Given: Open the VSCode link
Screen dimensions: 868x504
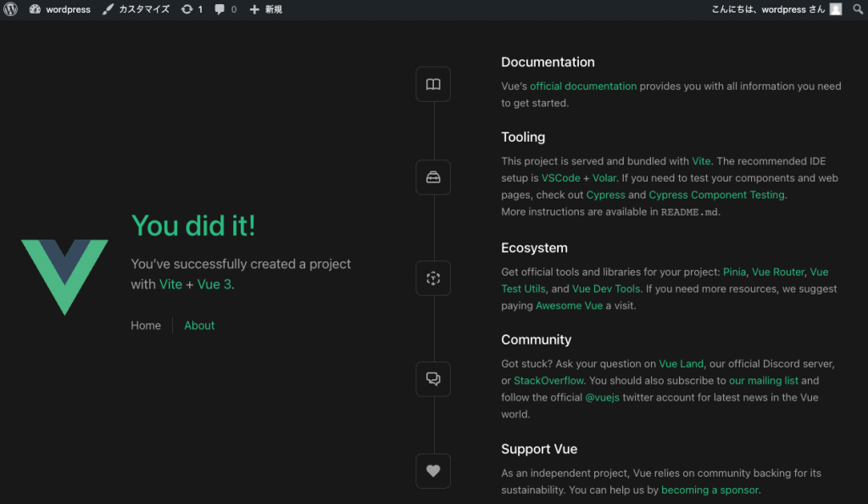Looking at the screenshot, I should click(561, 178).
